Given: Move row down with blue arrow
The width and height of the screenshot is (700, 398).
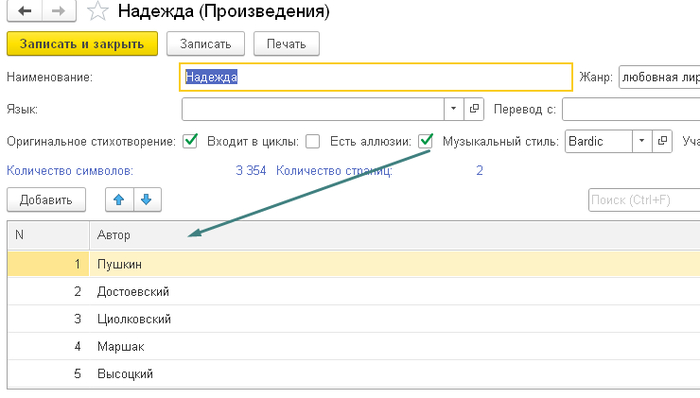Looking at the screenshot, I should click(147, 199).
